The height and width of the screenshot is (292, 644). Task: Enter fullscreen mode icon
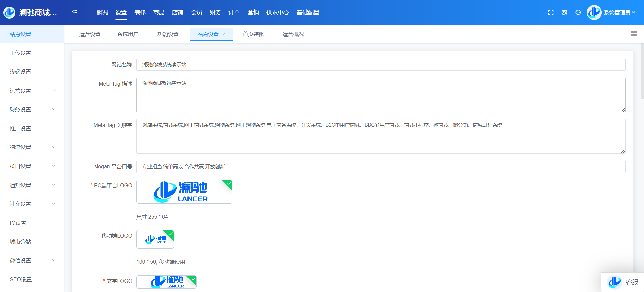pos(551,12)
